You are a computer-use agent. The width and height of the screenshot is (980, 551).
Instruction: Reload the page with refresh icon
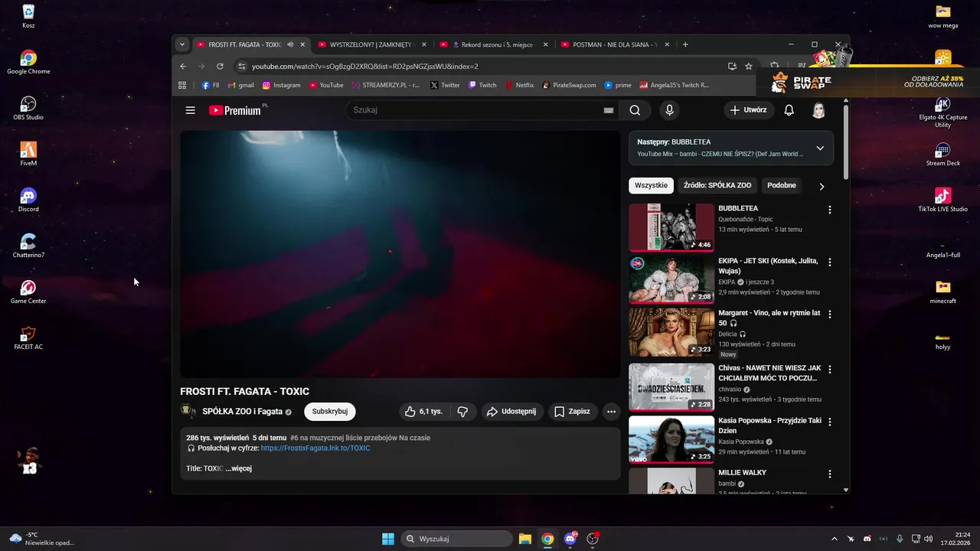click(x=220, y=67)
